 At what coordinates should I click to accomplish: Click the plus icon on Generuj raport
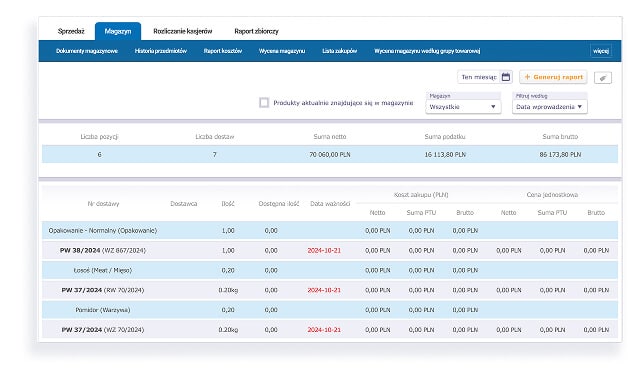(x=527, y=77)
